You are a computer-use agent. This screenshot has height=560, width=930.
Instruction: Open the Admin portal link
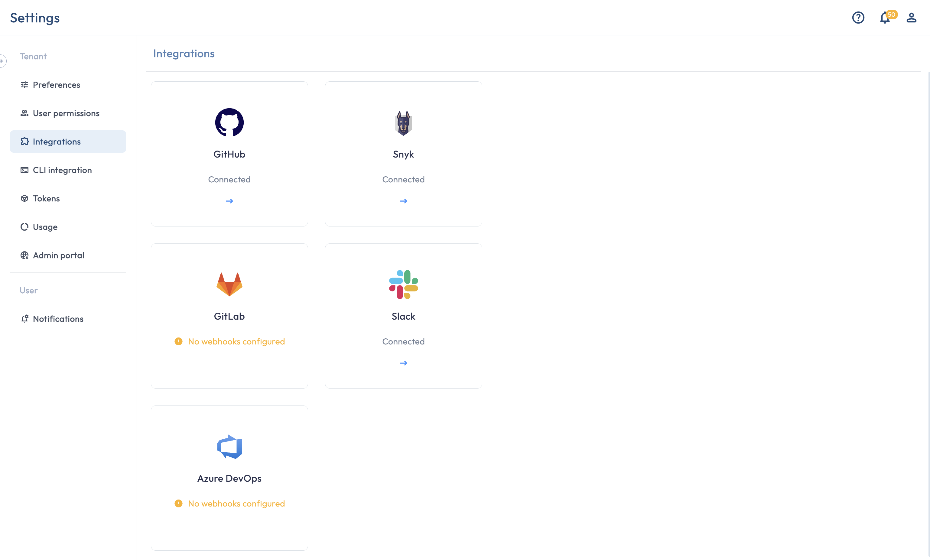pyautogui.click(x=68, y=256)
